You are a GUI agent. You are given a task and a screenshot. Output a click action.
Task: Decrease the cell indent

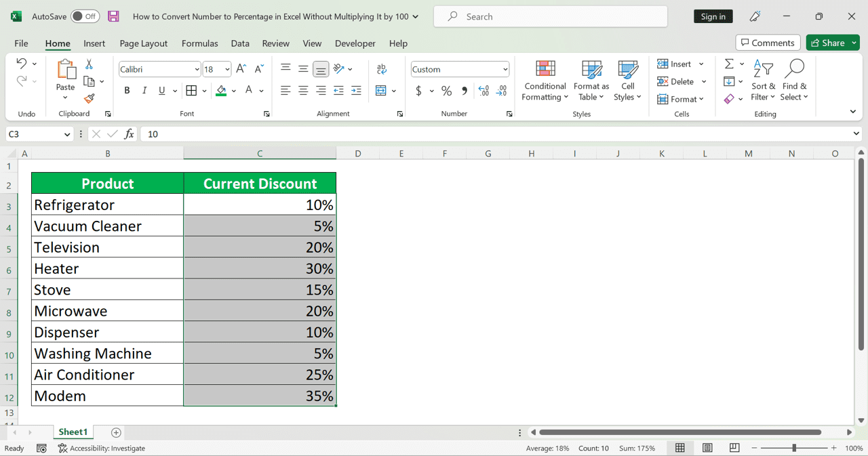(x=338, y=90)
